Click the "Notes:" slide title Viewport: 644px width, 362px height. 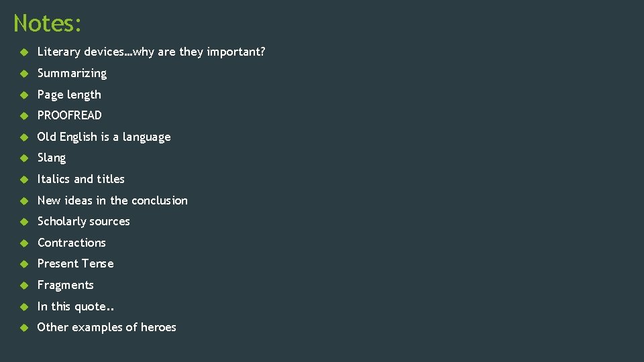coord(48,23)
